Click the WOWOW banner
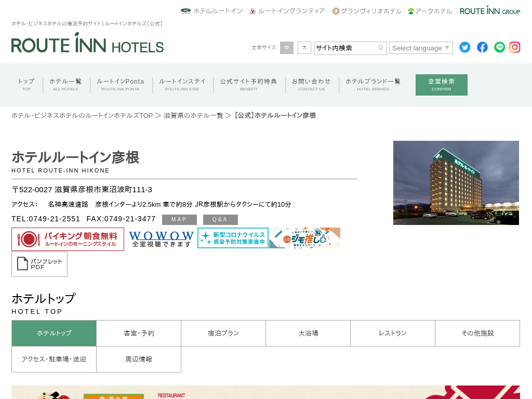This screenshot has height=399, width=532. point(161,238)
